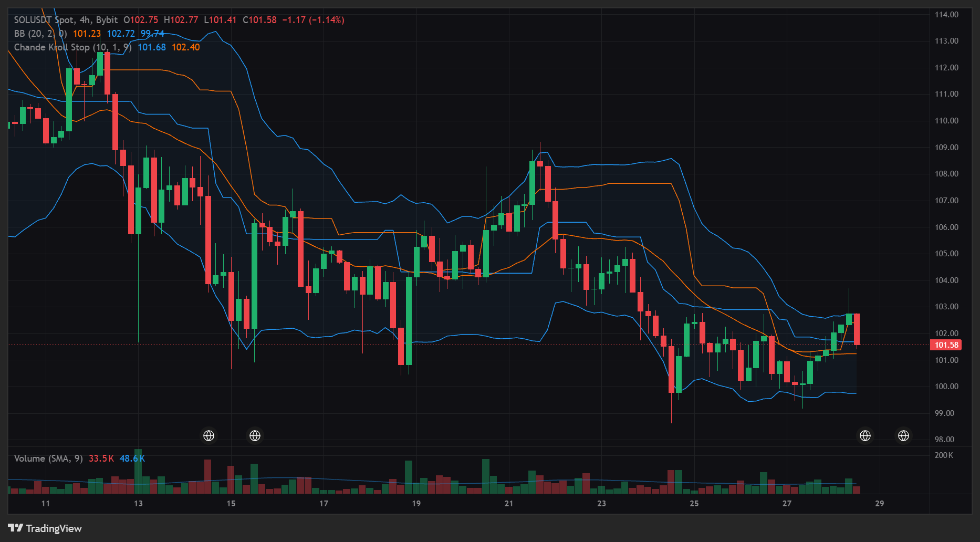Click date label 11 on time axis
The image size is (980, 542).
pos(46,504)
